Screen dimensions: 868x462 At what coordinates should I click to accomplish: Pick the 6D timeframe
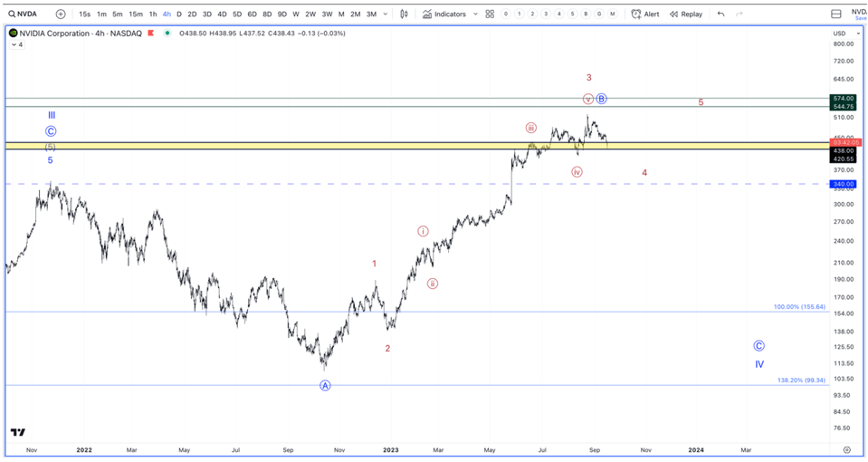click(252, 14)
